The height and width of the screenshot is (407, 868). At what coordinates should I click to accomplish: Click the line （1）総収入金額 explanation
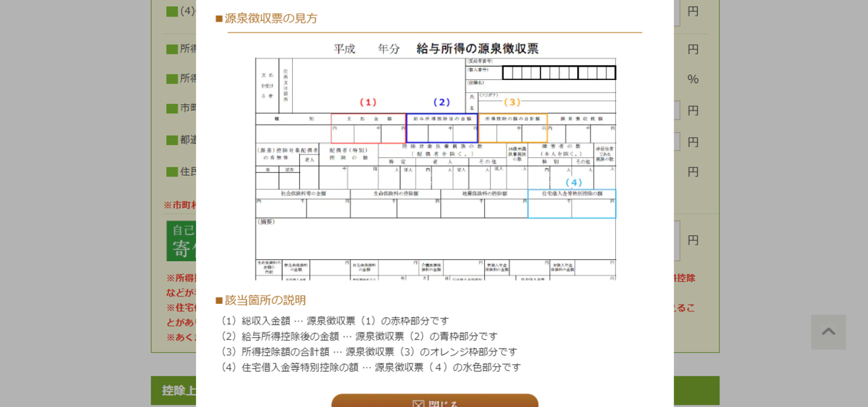point(334,321)
